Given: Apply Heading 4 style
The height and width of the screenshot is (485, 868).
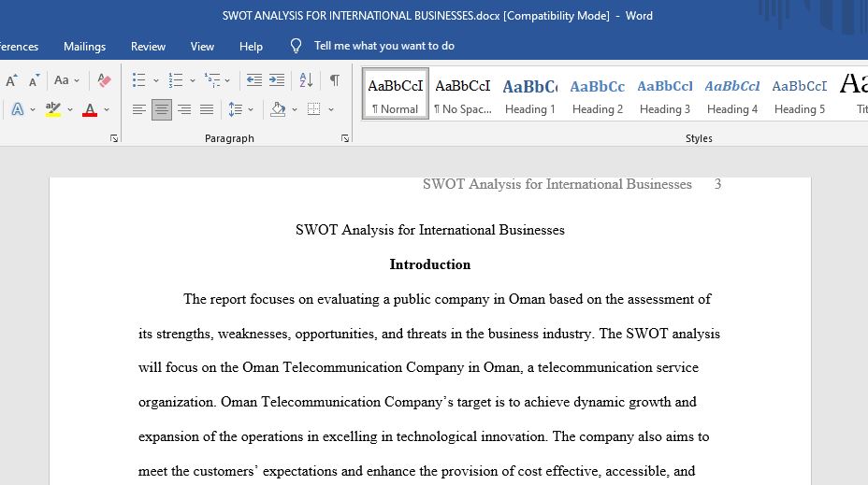Looking at the screenshot, I should point(731,93).
